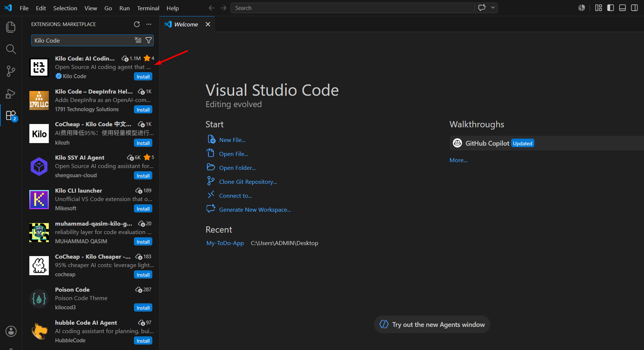Close the Welcome tab

click(x=208, y=24)
